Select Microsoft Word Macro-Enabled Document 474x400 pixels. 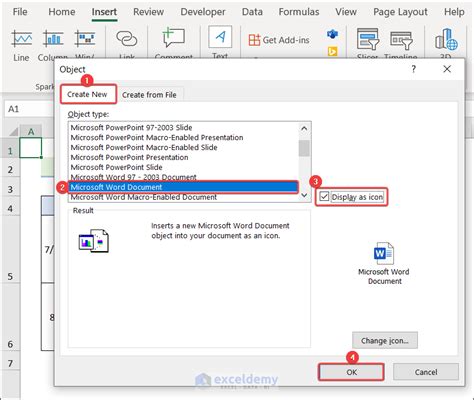184,197
